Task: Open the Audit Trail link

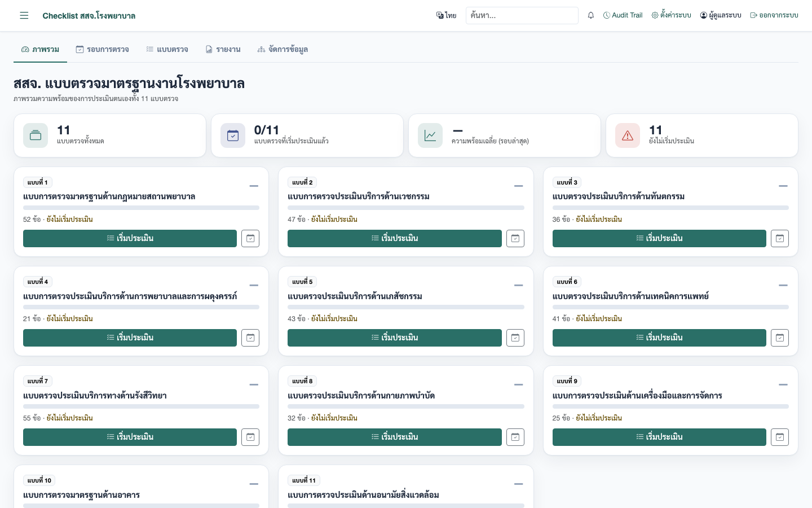Action: pos(623,15)
